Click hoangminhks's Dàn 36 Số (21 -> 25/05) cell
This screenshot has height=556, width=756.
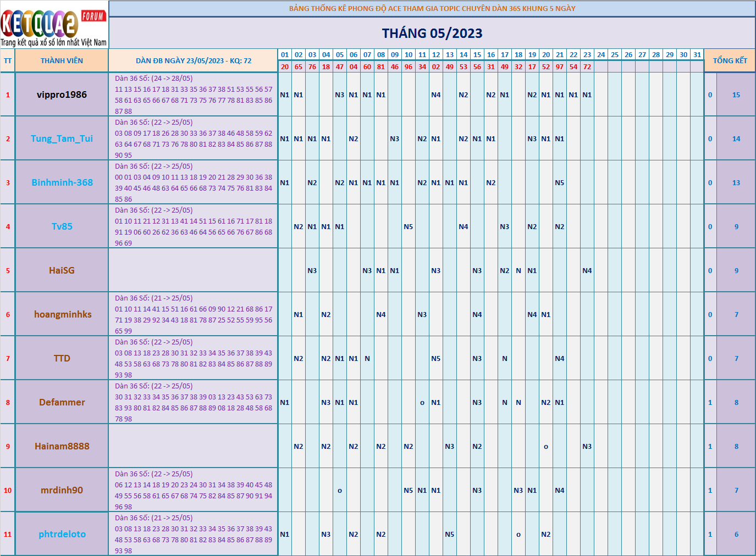[194, 314]
